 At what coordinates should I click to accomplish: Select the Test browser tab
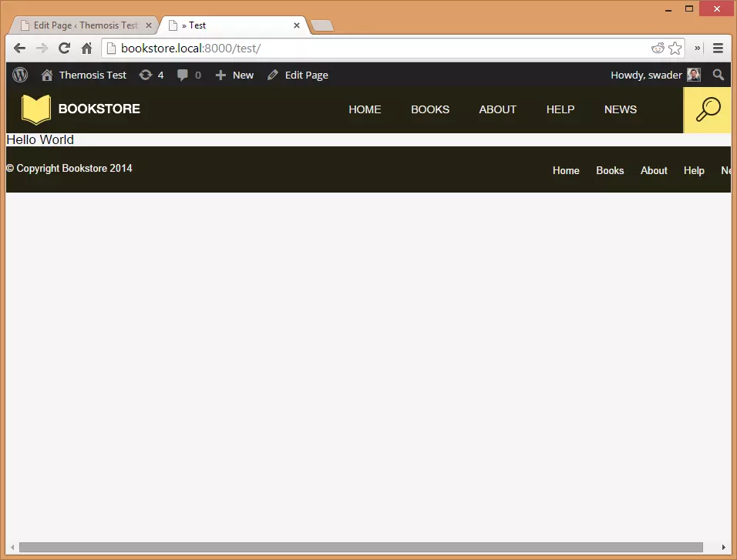[234, 25]
